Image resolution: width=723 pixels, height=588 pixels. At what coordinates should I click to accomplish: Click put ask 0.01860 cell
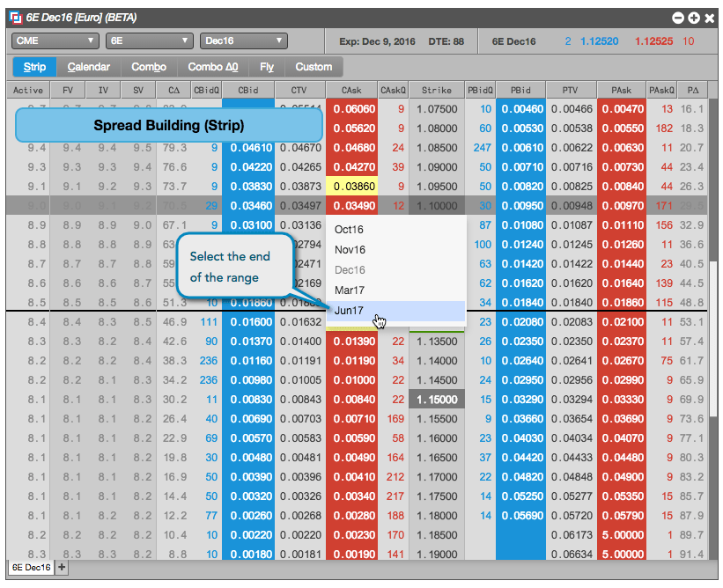(x=622, y=303)
